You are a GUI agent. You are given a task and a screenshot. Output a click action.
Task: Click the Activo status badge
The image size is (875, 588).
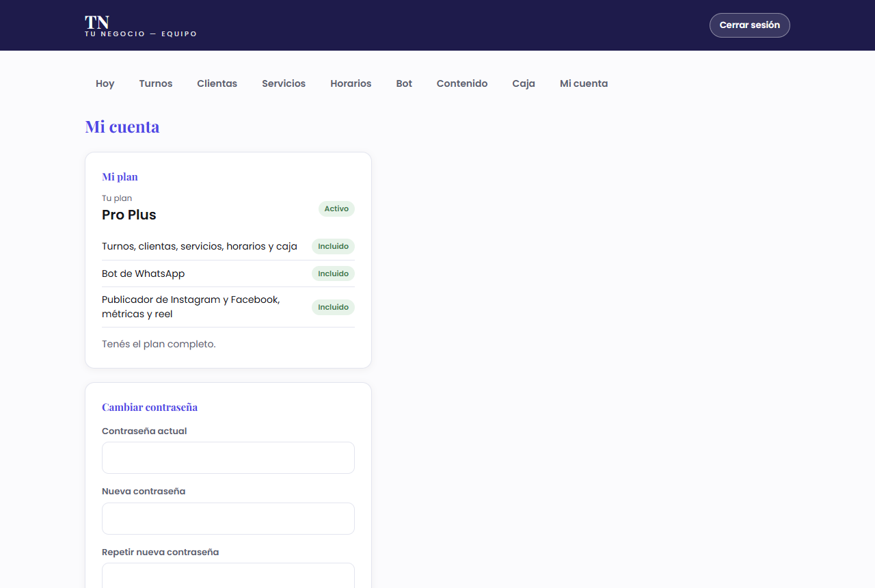336,209
